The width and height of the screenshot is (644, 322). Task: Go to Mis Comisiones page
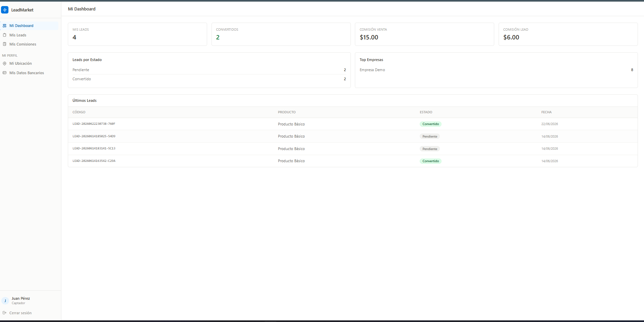[x=29, y=44]
